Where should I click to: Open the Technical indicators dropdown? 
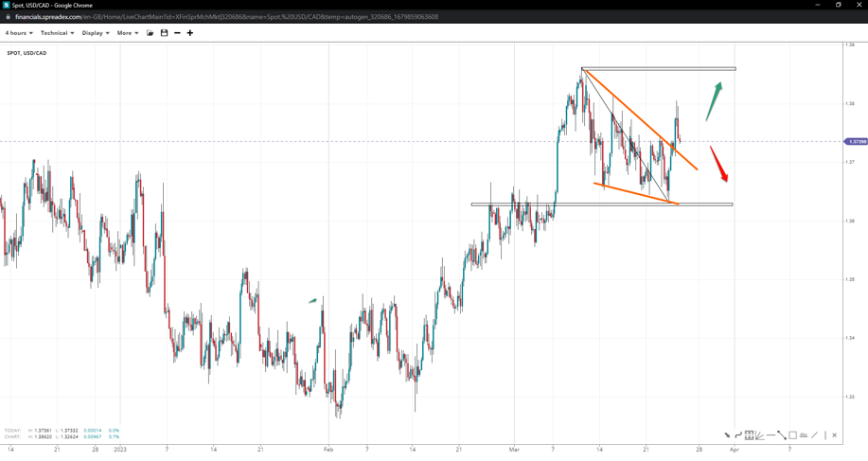click(x=57, y=33)
